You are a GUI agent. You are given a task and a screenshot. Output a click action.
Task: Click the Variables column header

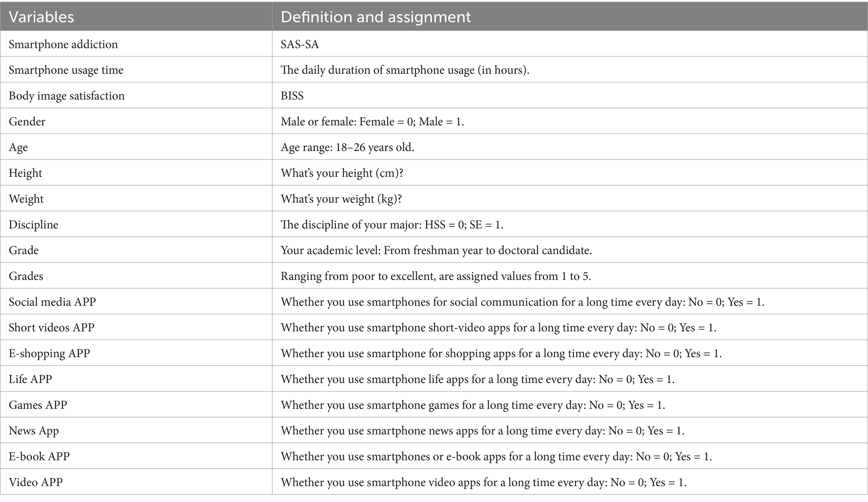click(41, 17)
